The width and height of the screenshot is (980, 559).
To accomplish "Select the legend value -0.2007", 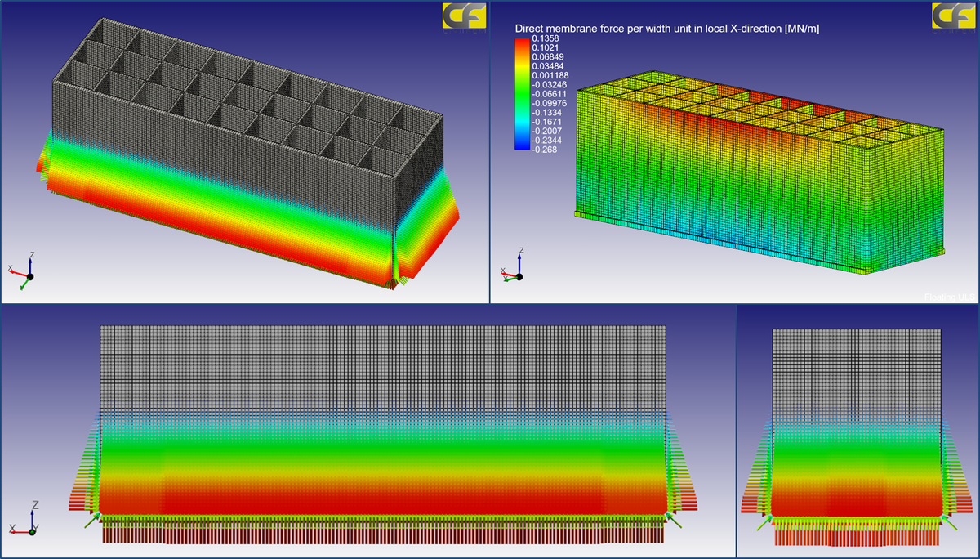I will pyautogui.click(x=546, y=131).
